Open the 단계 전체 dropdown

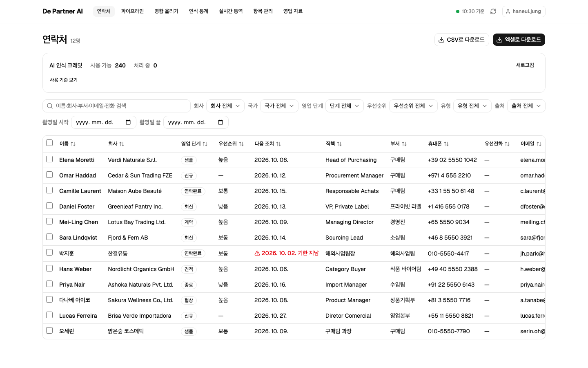(x=345, y=106)
